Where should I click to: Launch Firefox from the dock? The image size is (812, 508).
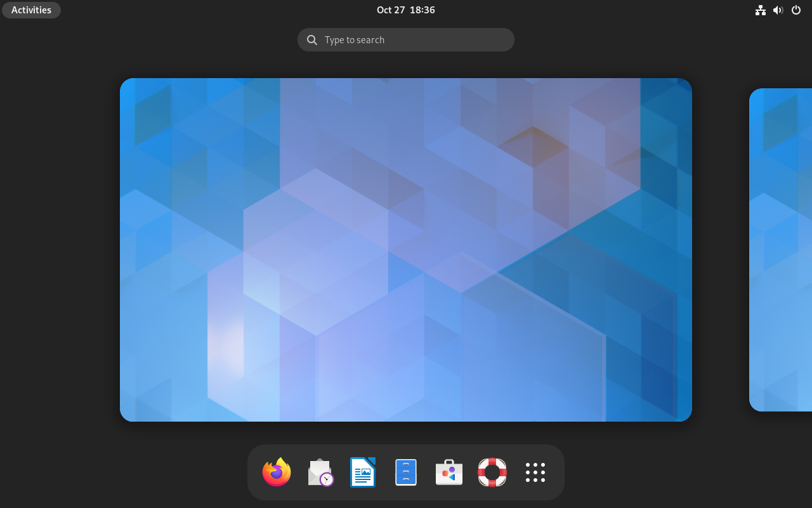click(276, 472)
